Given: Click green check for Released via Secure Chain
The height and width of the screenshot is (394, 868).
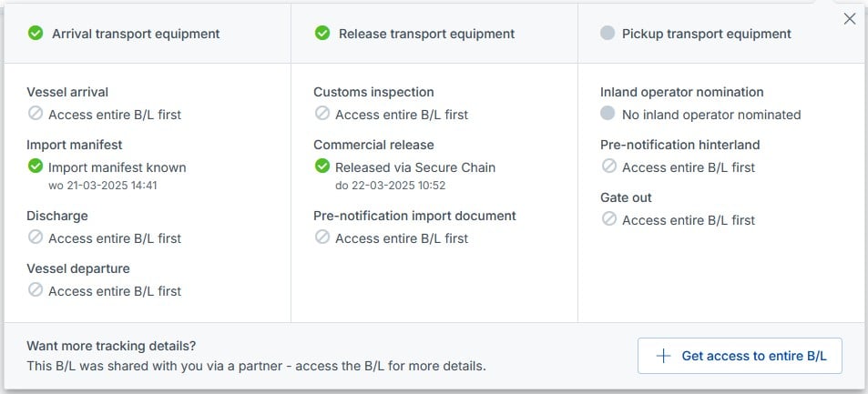Looking at the screenshot, I should point(322,167).
